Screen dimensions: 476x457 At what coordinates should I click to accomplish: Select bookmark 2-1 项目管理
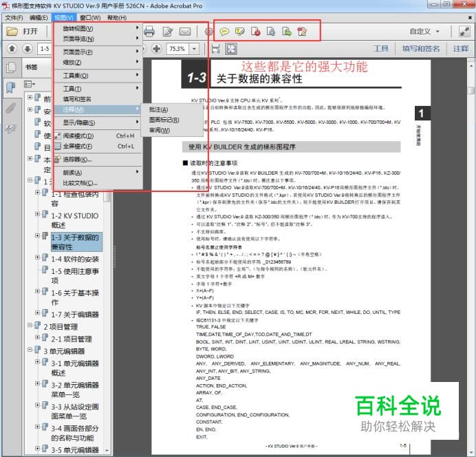pos(72,339)
